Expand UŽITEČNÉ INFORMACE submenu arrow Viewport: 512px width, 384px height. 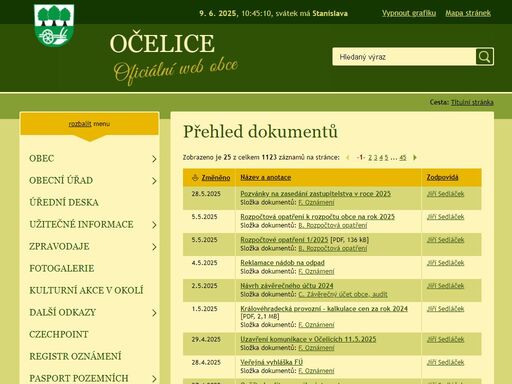(154, 225)
